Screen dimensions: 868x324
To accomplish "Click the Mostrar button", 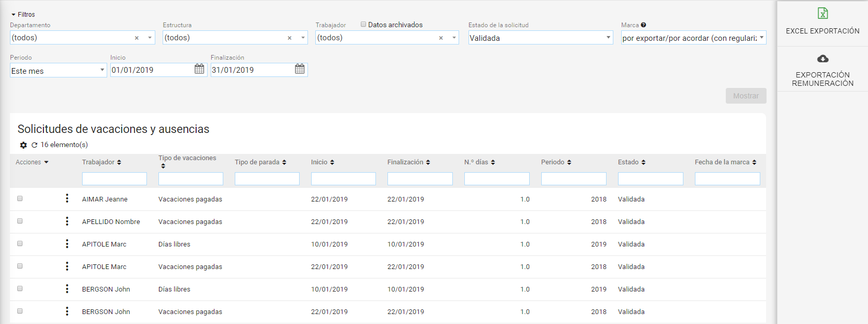I will point(746,96).
